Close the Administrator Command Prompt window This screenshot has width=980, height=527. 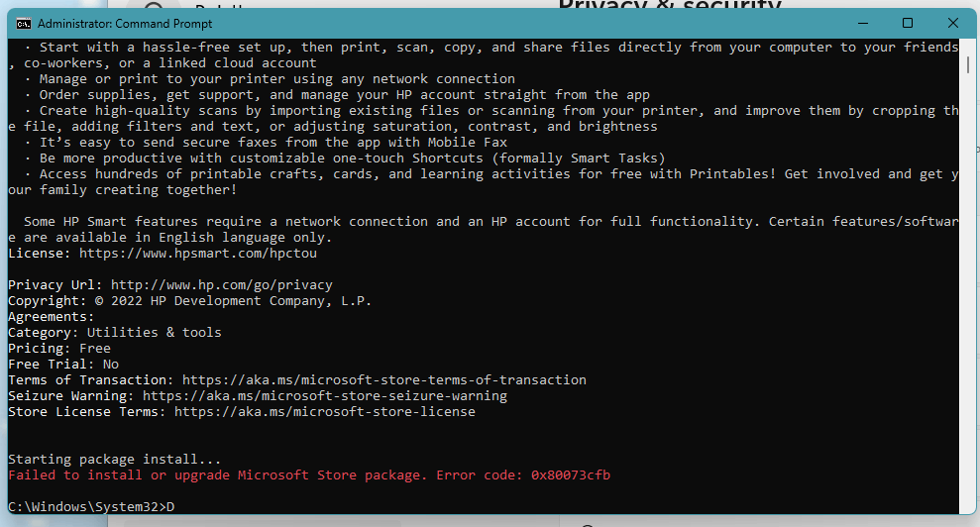tap(952, 23)
